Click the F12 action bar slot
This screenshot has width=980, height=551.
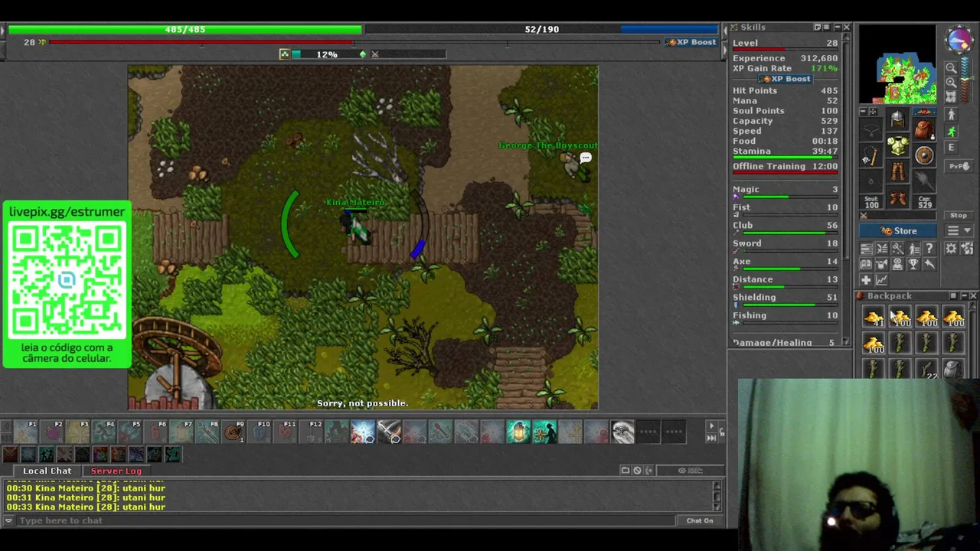[312, 432]
